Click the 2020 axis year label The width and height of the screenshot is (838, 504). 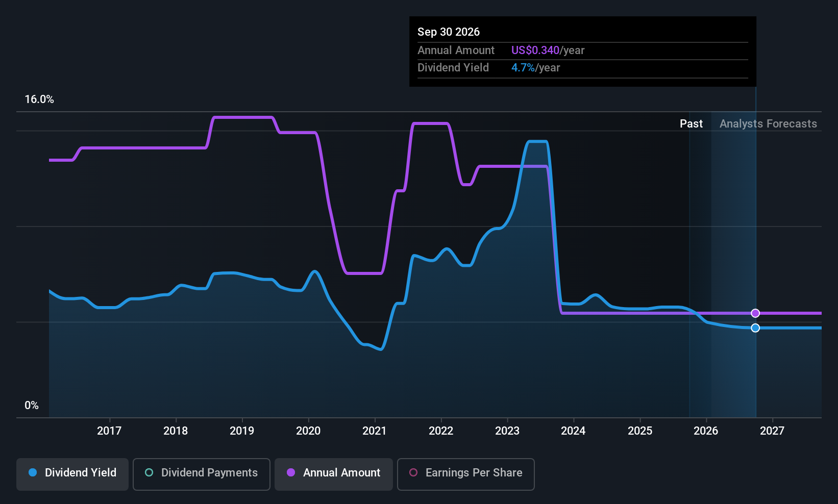[308, 431]
